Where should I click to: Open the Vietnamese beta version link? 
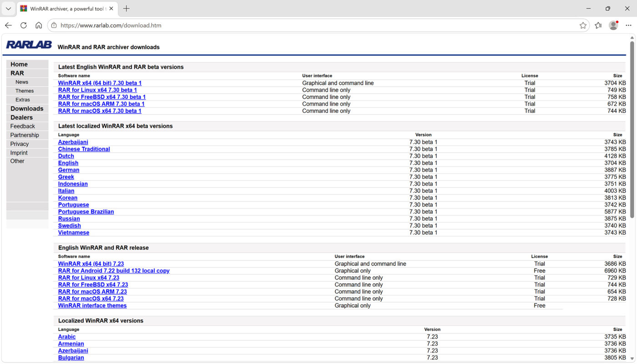74,233
